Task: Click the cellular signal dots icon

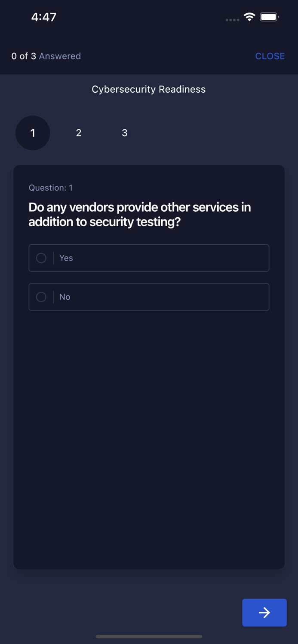Action: (x=232, y=20)
